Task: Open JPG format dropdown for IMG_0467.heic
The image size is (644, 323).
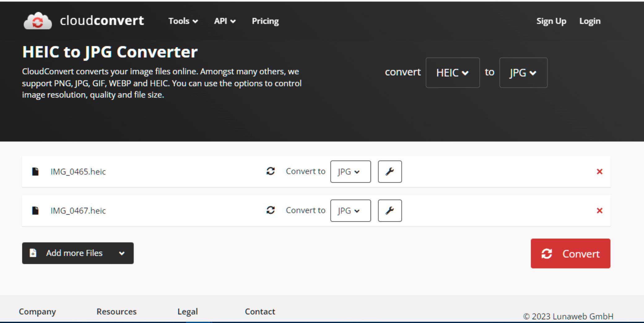Action: [x=350, y=211]
